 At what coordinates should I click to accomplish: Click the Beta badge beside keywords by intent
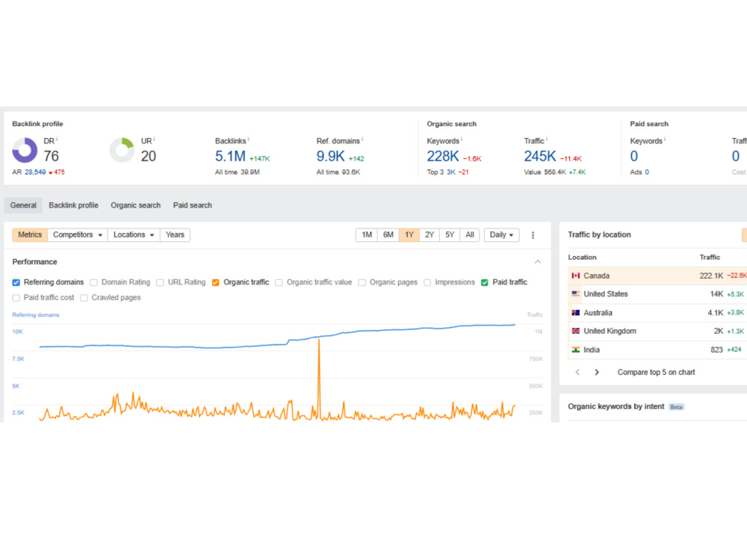[676, 407]
